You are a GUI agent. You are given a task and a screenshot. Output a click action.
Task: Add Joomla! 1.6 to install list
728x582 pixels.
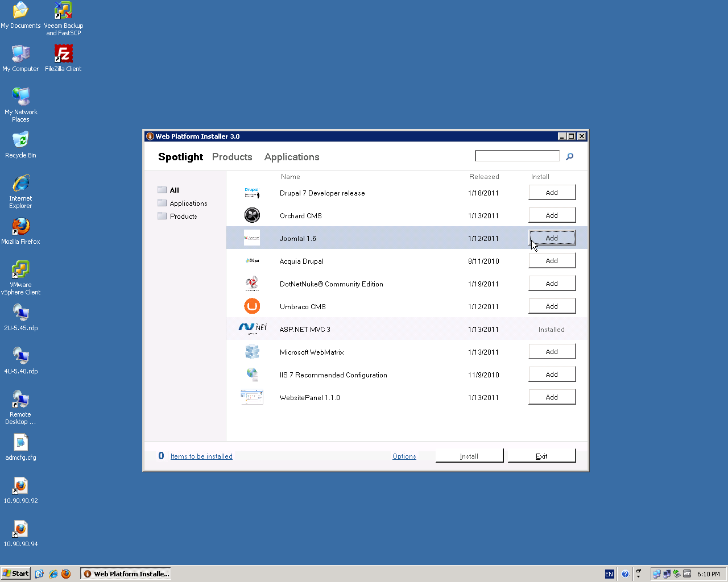552,238
